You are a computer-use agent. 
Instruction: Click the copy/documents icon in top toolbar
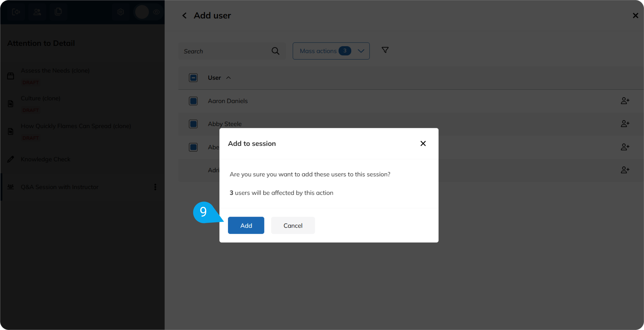pos(58,12)
